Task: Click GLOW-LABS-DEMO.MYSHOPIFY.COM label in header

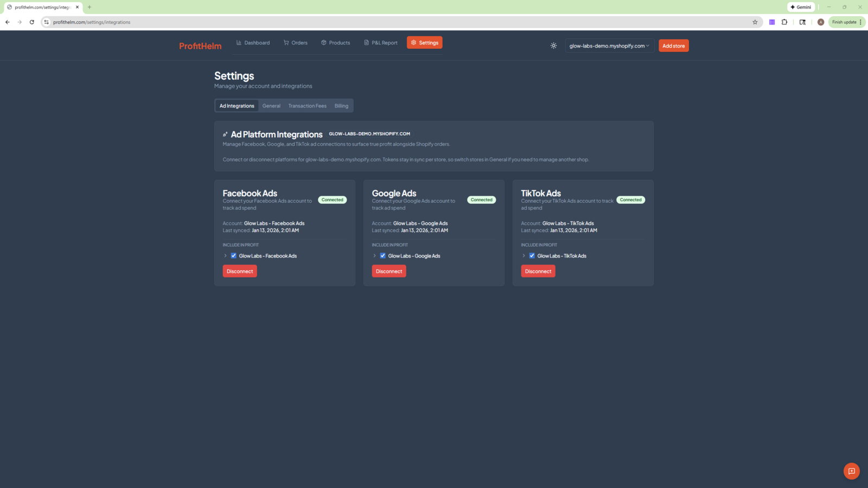Action: 369,134
